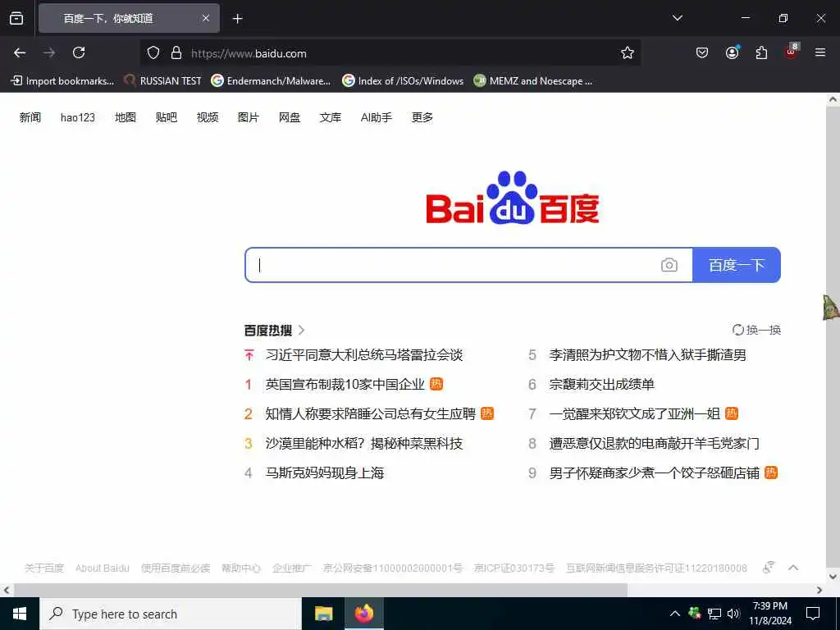Open the 视频 navigation link

pos(208,117)
